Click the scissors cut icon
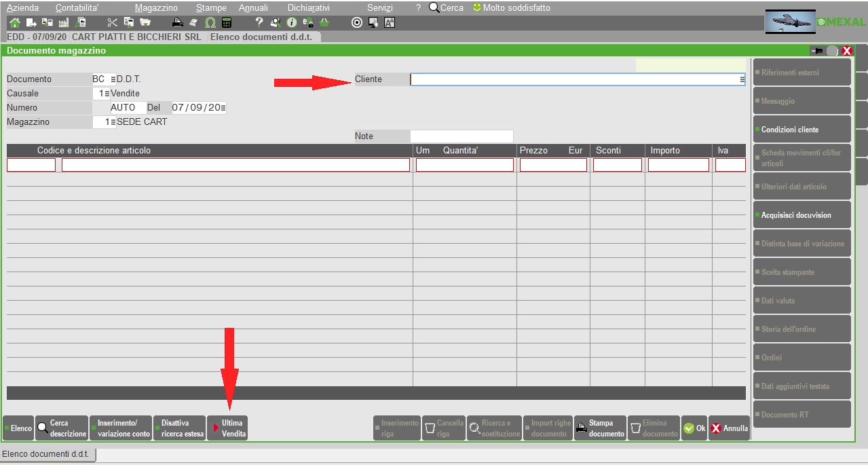The height and width of the screenshot is (465, 868). click(x=113, y=22)
